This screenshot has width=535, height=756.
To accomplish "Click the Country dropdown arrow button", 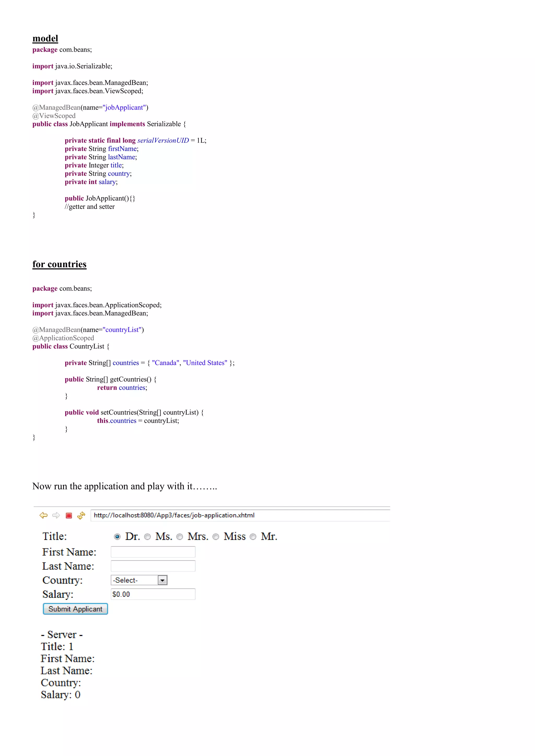I will click(x=162, y=580).
